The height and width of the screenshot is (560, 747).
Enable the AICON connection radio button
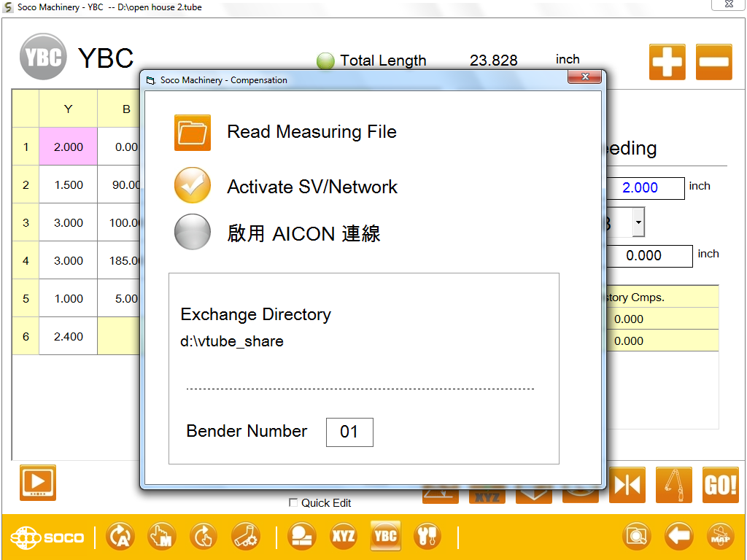tap(193, 233)
